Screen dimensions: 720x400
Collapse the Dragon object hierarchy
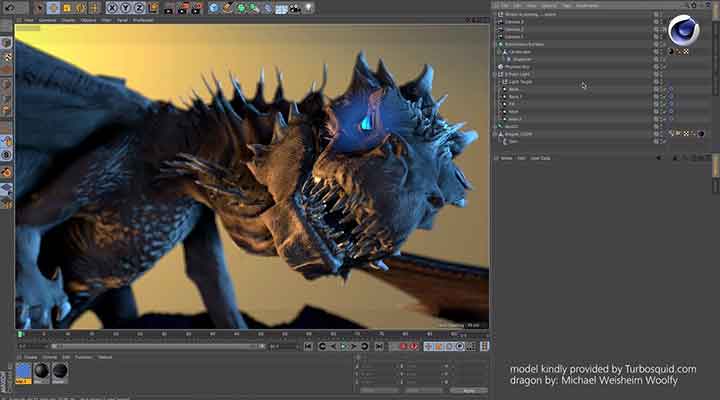[496, 134]
